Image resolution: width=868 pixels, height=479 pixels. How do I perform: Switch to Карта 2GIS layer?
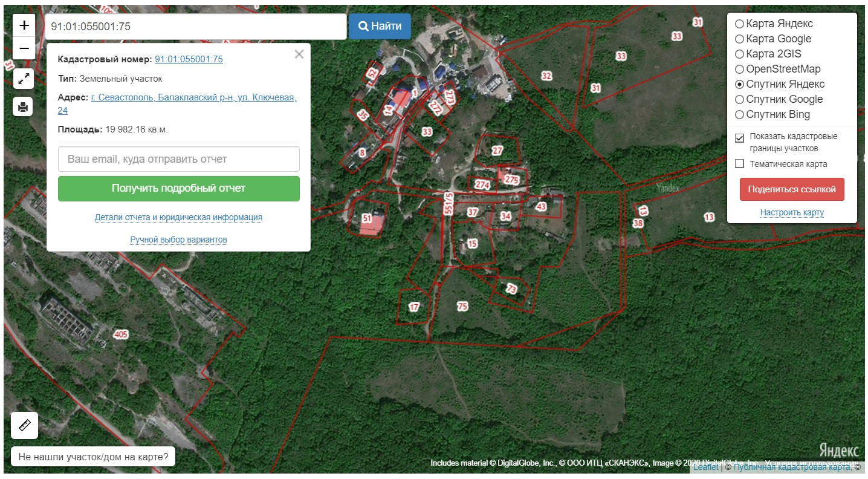pyautogui.click(x=739, y=54)
